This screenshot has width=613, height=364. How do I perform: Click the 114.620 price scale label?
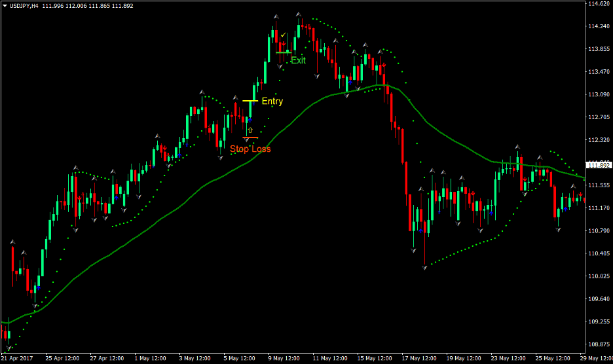[599, 4]
